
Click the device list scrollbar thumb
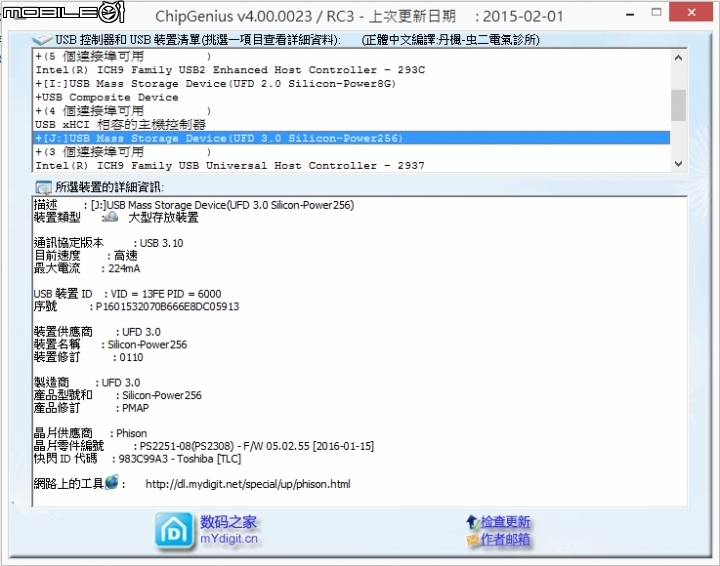[678, 106]
